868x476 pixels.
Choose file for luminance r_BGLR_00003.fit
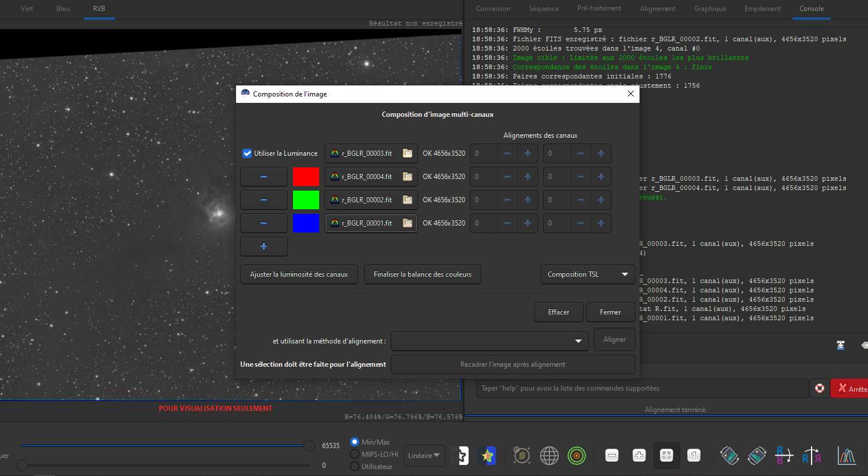(x=371, y=153)
